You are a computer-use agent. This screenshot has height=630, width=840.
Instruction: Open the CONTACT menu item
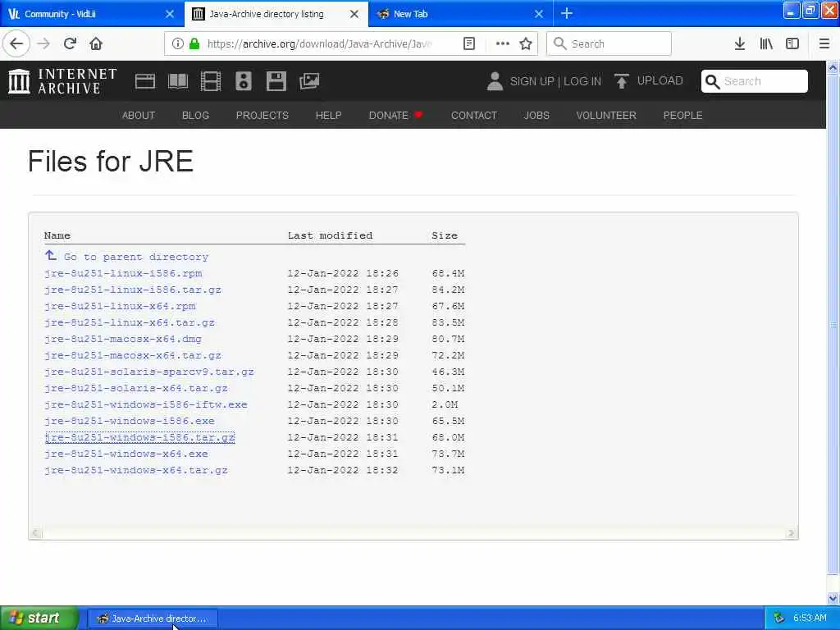474,115
